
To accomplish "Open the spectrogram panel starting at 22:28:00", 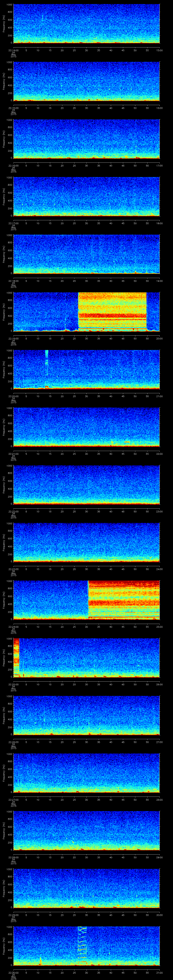I will pos(86,831).
